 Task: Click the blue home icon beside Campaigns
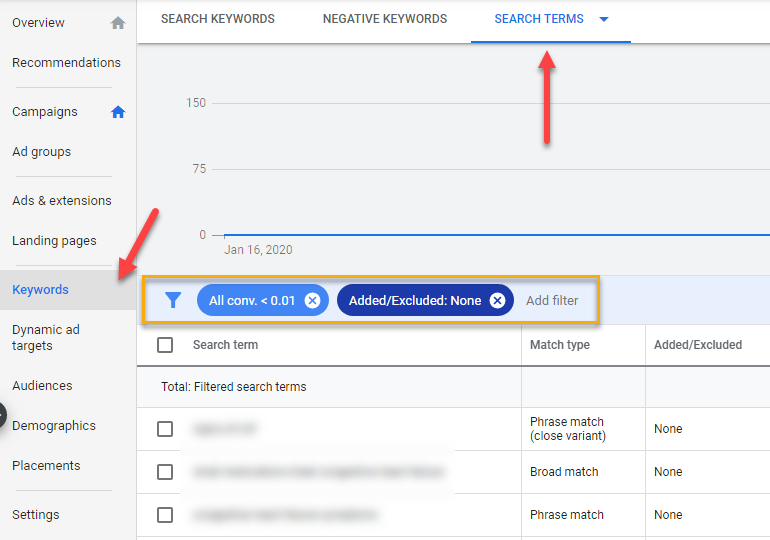(118, 112)
